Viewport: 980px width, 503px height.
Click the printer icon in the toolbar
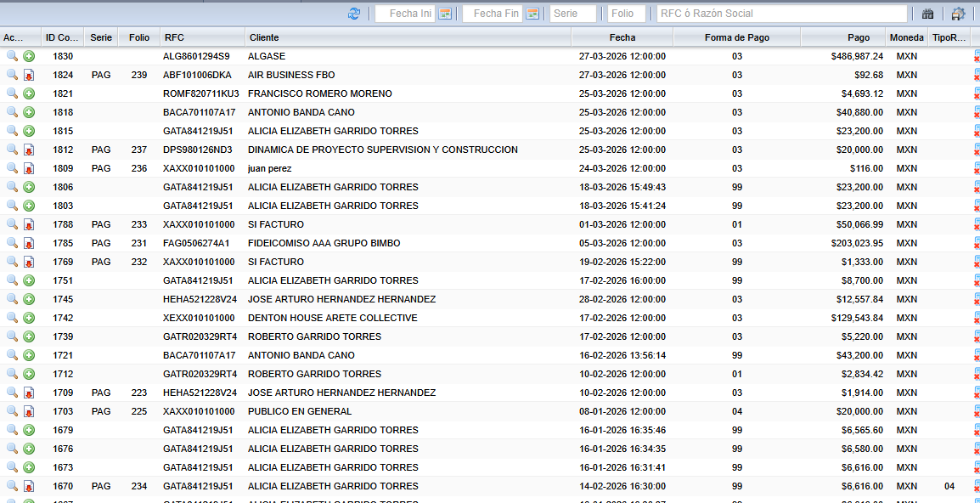[x=958, y=14]
